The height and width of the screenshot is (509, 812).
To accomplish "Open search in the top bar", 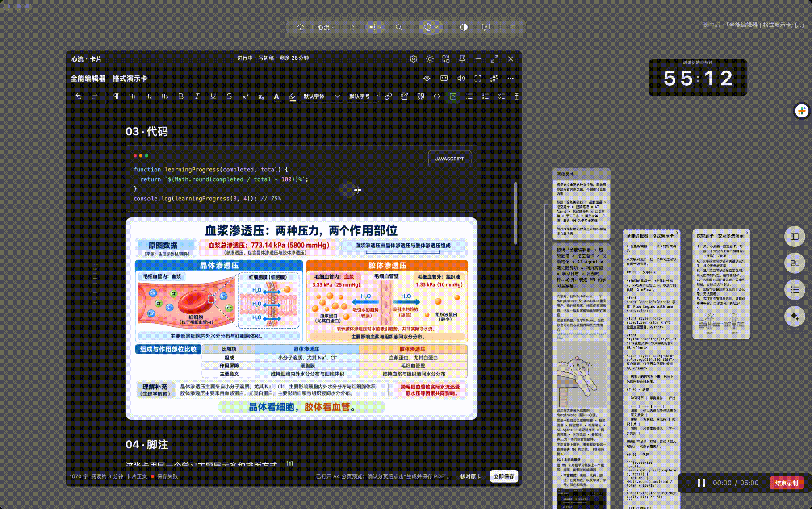I will tap(398, 27).
